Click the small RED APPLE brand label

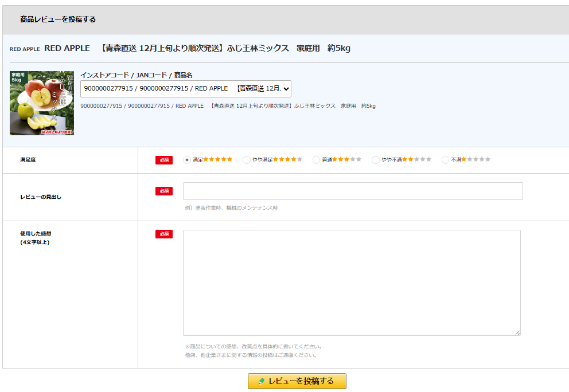coord(25,49)
